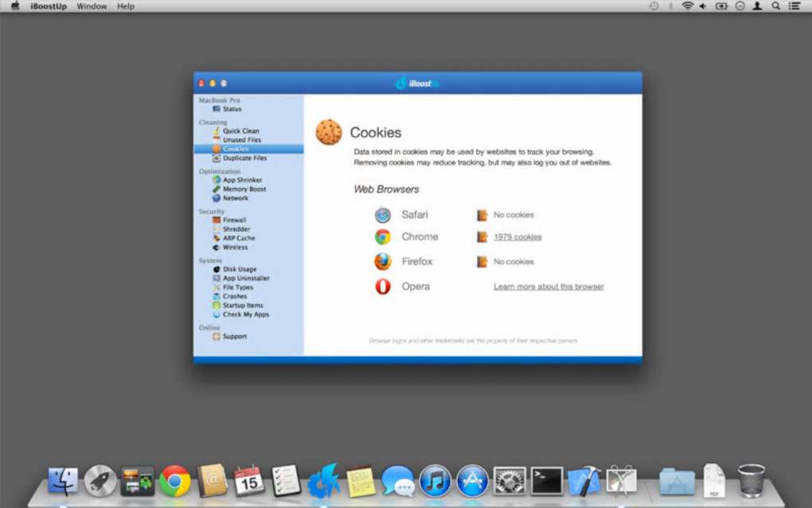Image resolution: width=812 pixels, height=508 pixels.
Task: Open Notification Center list icon
Action: pos(794,6)
